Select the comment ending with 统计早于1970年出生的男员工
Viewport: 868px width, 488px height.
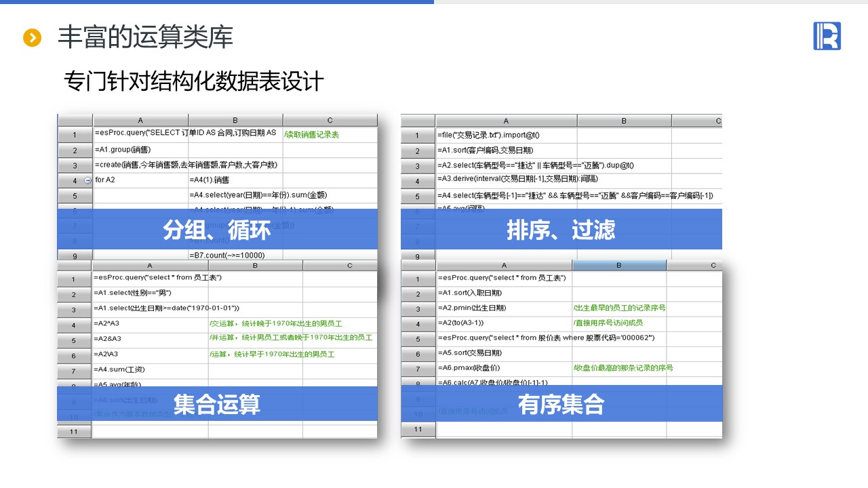coord(273,354)
